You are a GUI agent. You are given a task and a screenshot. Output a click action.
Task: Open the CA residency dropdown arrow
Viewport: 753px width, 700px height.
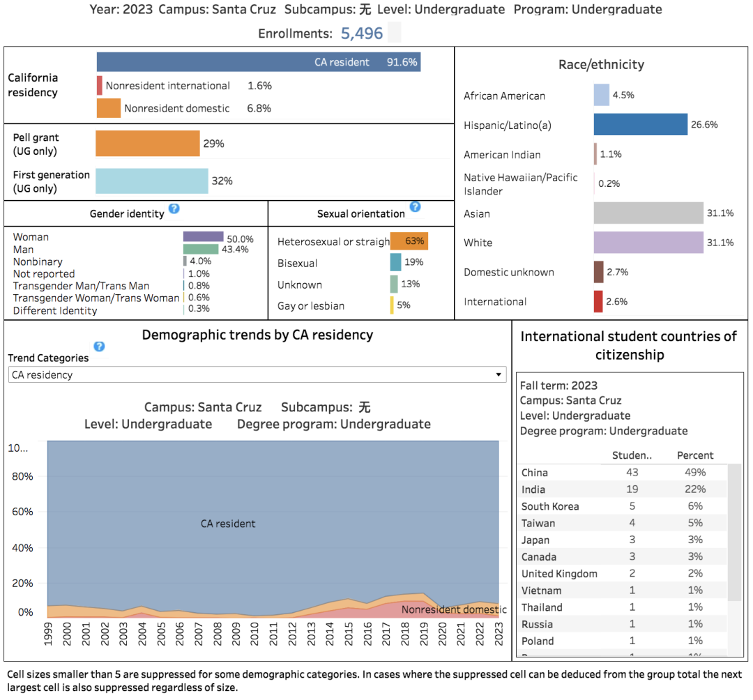coord(499,375)
